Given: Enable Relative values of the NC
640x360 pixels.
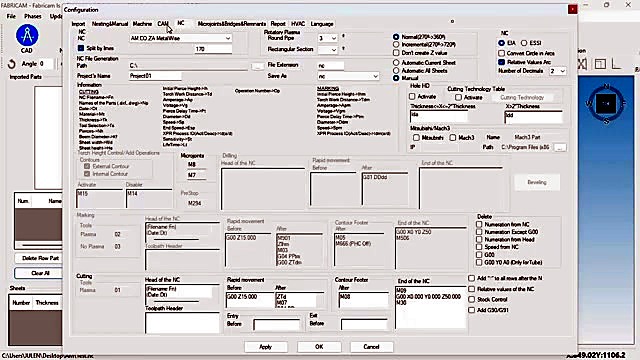Looking at the screenshot, I should (x=471, y=289).
